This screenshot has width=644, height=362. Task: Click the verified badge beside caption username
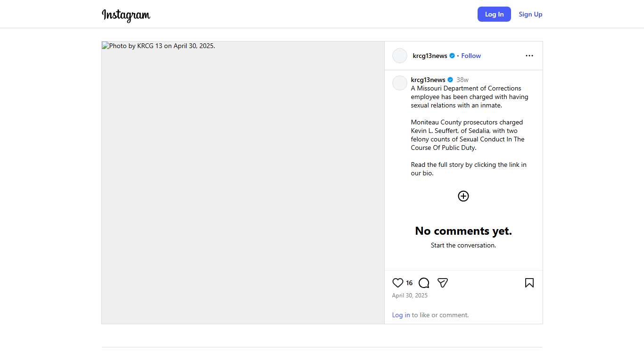450,80
